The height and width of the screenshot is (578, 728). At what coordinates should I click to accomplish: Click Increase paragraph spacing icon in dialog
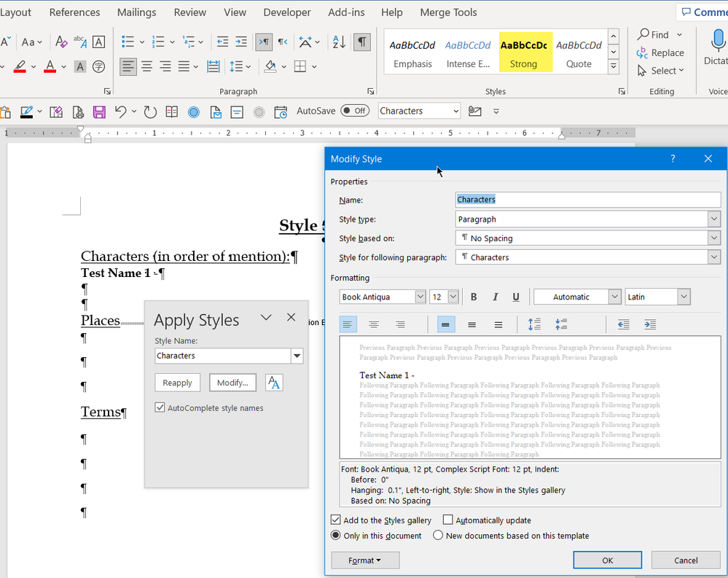534,324
